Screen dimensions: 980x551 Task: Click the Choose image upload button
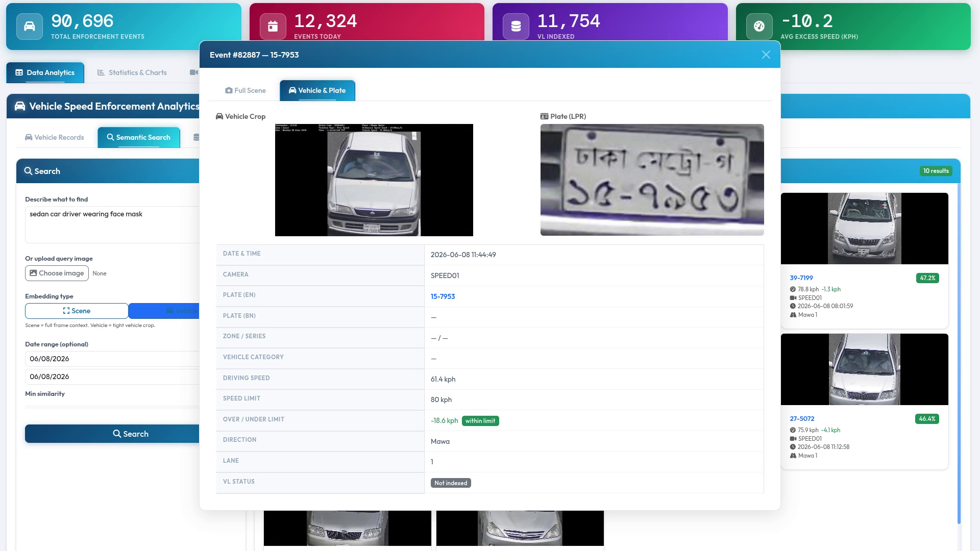point(57,273)
